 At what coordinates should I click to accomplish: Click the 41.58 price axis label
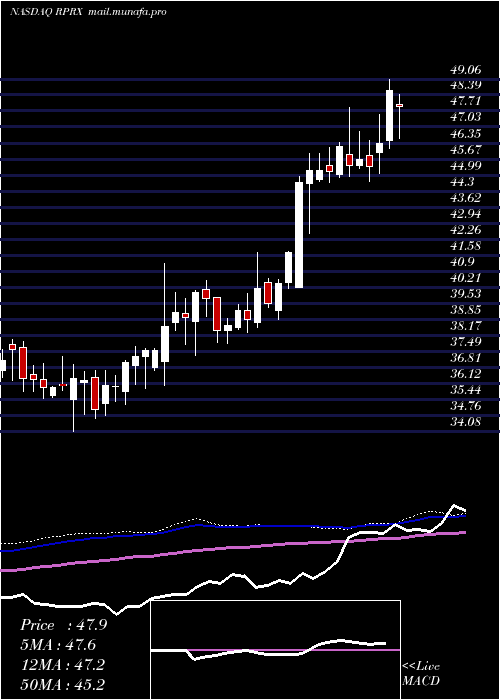point(466,246)
